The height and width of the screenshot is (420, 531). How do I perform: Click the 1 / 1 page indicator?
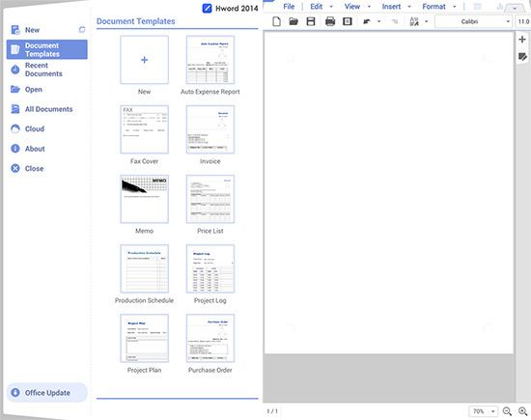[x=272, y=411]
